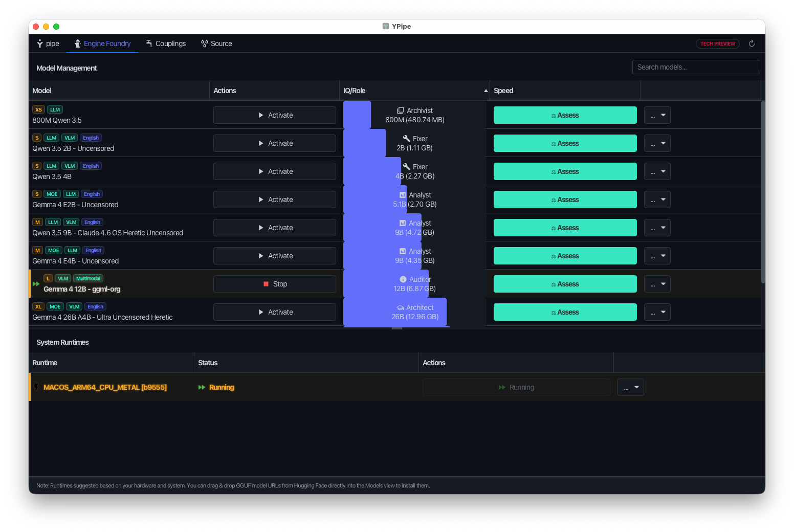The height and width of the screenshot is (532, 794).
Task: Click the Multimodal tag on Gemma 4 12B
Action: 89,278
